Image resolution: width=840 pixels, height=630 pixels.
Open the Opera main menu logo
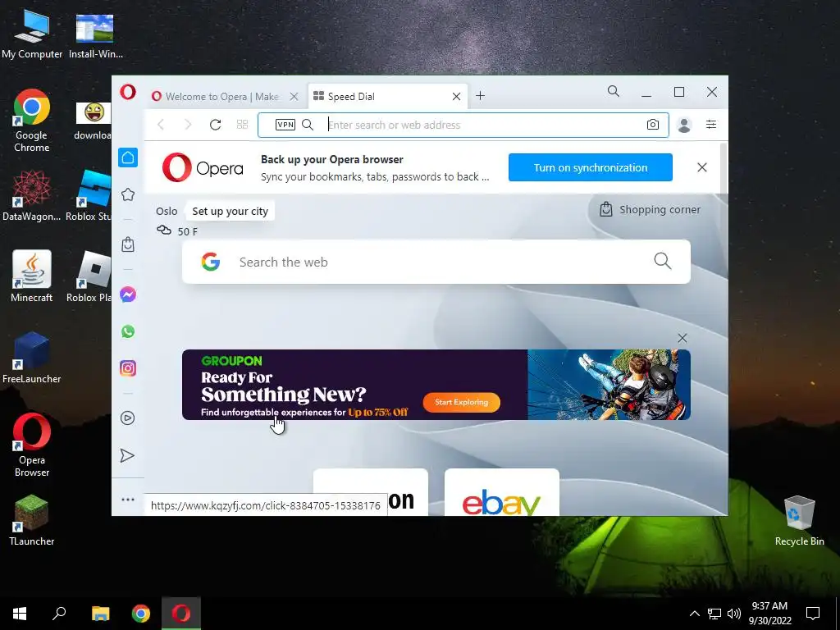pyautogui.click(x=128, y=92)
